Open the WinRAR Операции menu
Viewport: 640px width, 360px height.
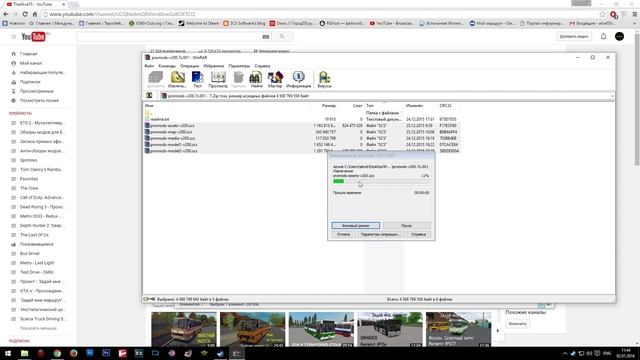pos(189,66)
